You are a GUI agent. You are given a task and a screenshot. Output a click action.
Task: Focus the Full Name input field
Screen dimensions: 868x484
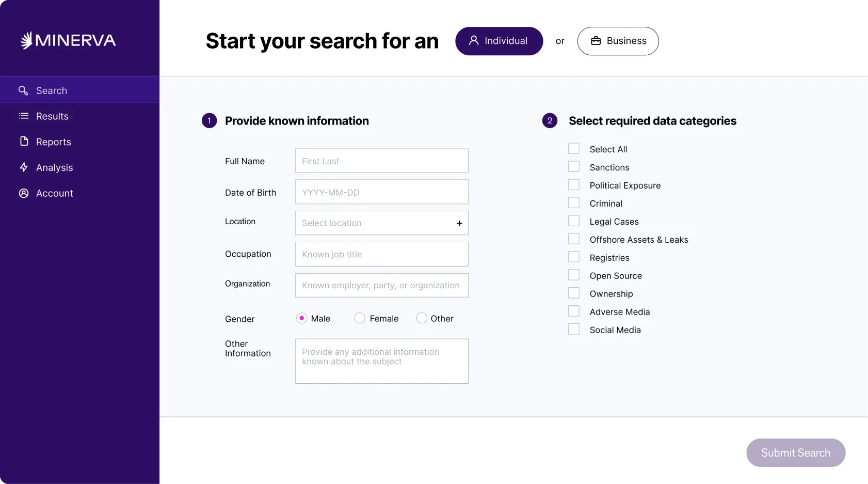tap(381, 161)
